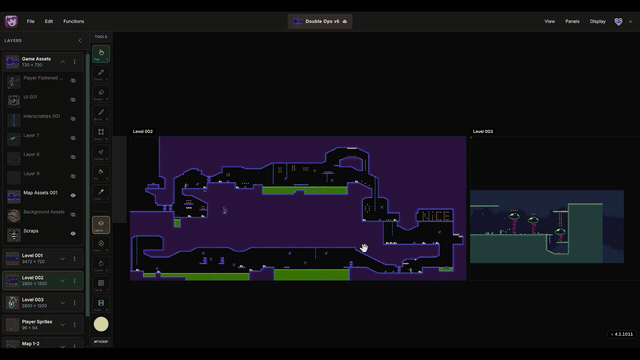Image resolution: width=640 pixels, height=360 pixels.
Task: Select the Pointer arrow tool
Action: (x=101, y=153)
